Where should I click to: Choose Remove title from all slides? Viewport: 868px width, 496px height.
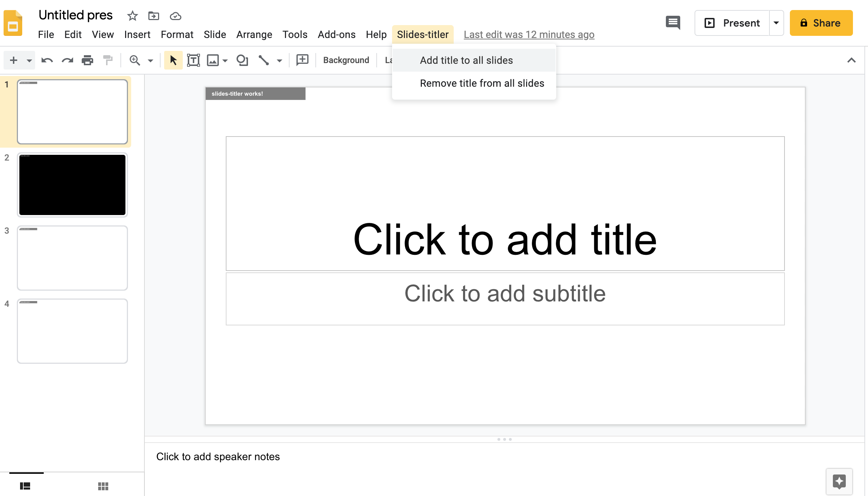tap(482, 83)
